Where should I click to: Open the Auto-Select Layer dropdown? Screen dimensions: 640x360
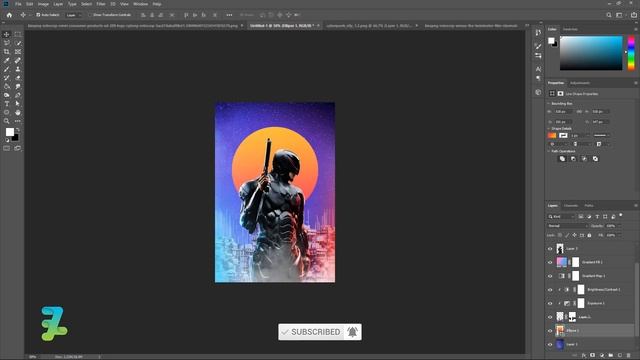(74, 15)
